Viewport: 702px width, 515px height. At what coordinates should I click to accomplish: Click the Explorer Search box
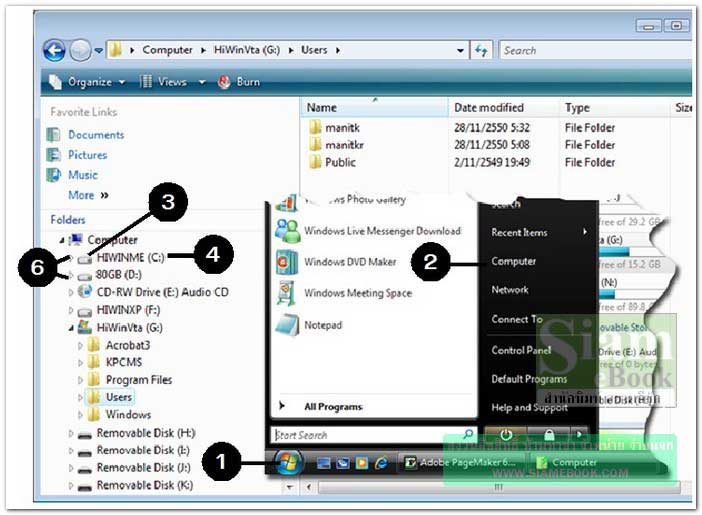click(x=595, y=50)
